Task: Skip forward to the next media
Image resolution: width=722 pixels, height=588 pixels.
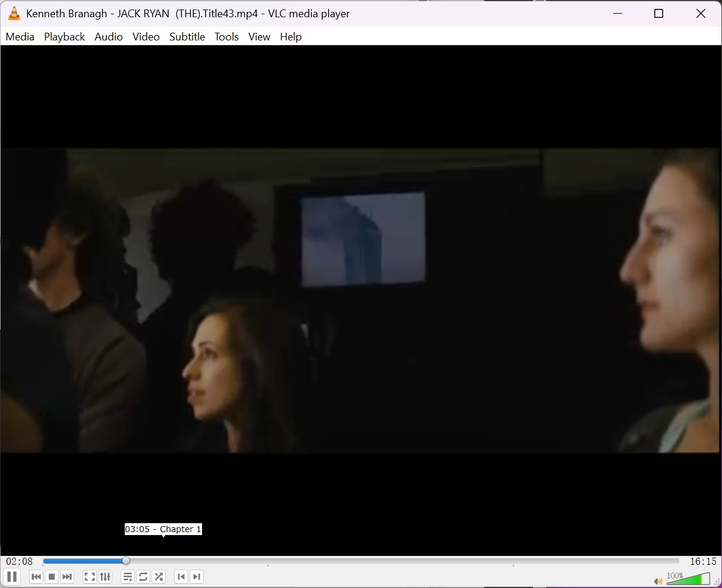Action: [x=67, y=576]
